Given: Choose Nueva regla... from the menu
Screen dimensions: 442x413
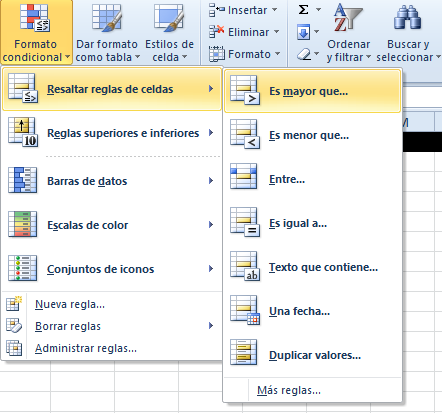Looking at the screenshot, I should [112, 304].
